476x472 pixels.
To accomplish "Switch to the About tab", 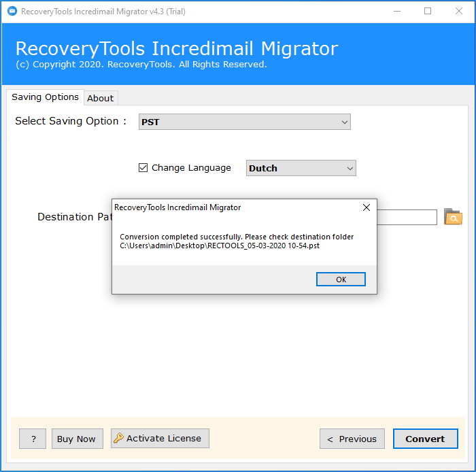I will click(101, 98).
